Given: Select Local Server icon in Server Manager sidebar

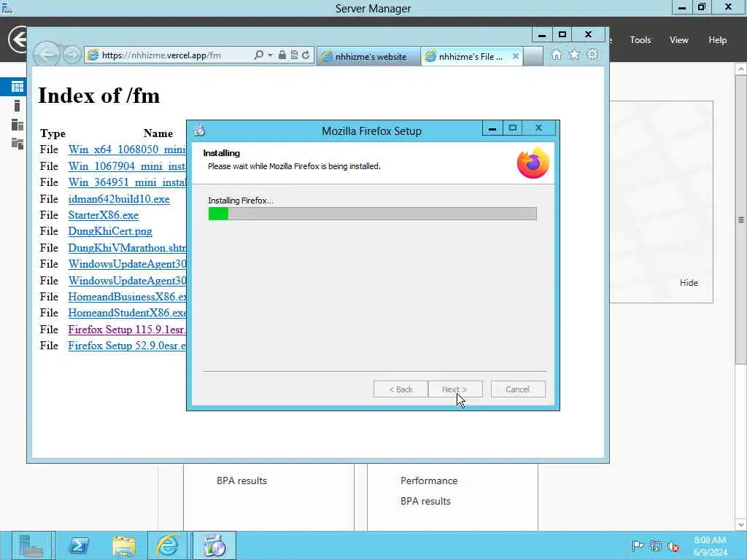Looking at the screenshot, I should 18,106.
